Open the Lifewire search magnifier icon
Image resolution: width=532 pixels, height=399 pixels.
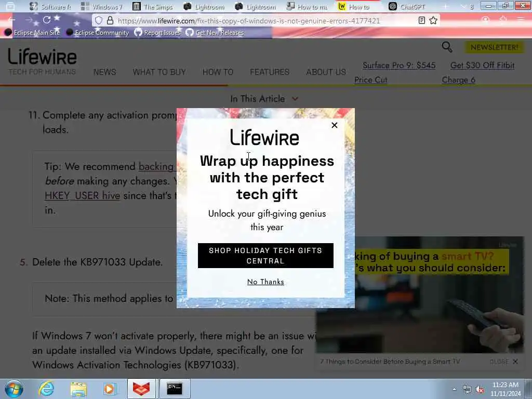[447, 47]
